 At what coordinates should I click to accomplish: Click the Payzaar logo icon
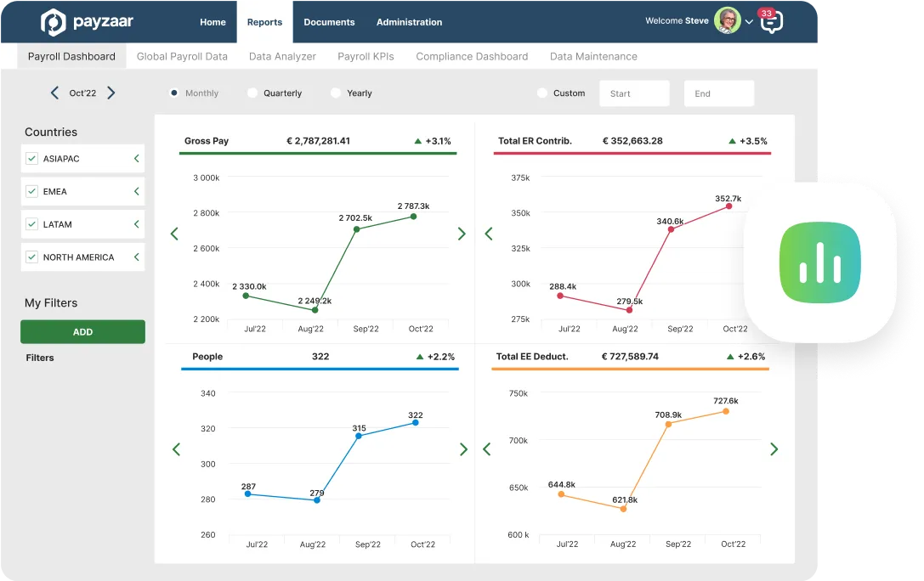pyautogui.click(x=53, y=22)
